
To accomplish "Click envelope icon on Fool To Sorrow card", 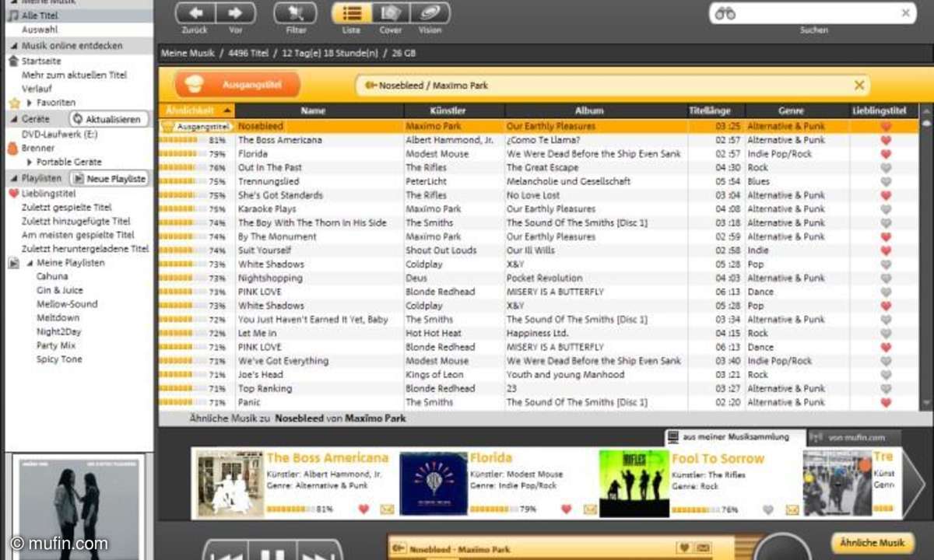I will (792, 510).
